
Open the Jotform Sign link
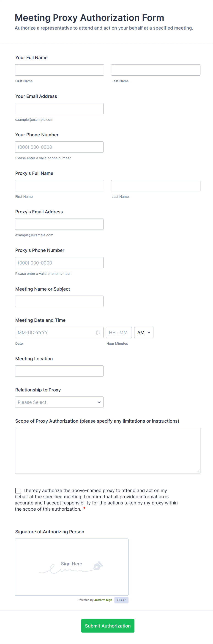(103, 600)
